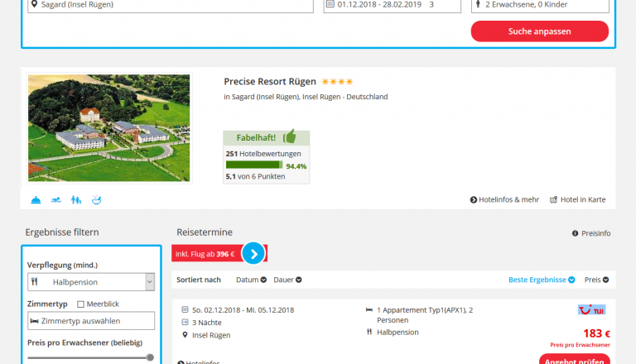Open the offer's 'Hotelinfos' link
This screenshot has height=364, width=636.
[x=199, y=362]
